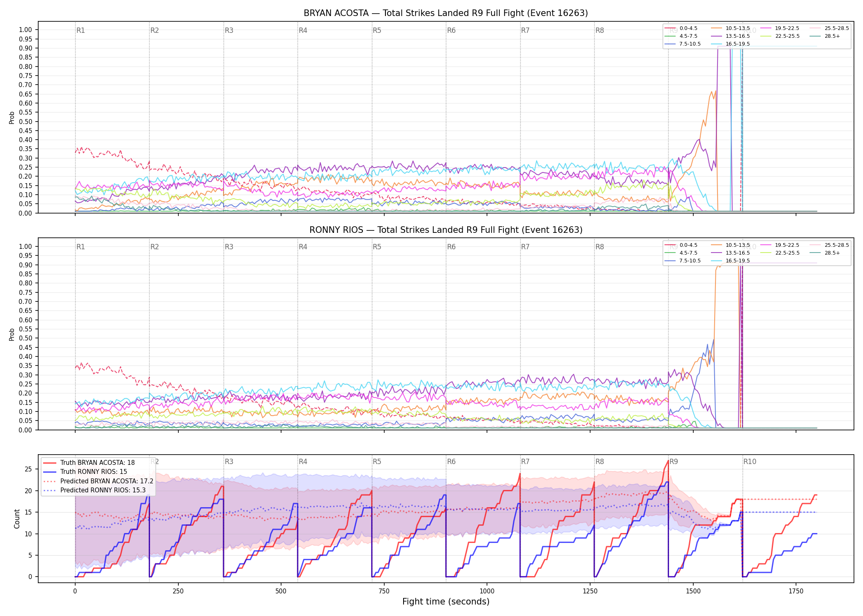Screen dimensions: 863x616
Task: Click the R1 round marker in BRYAN ACOSTA chart
Action: 81,30
